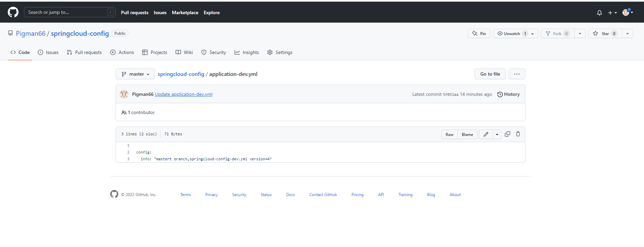
Task: Switch to the Insights tab
Action: coord(247,52)
